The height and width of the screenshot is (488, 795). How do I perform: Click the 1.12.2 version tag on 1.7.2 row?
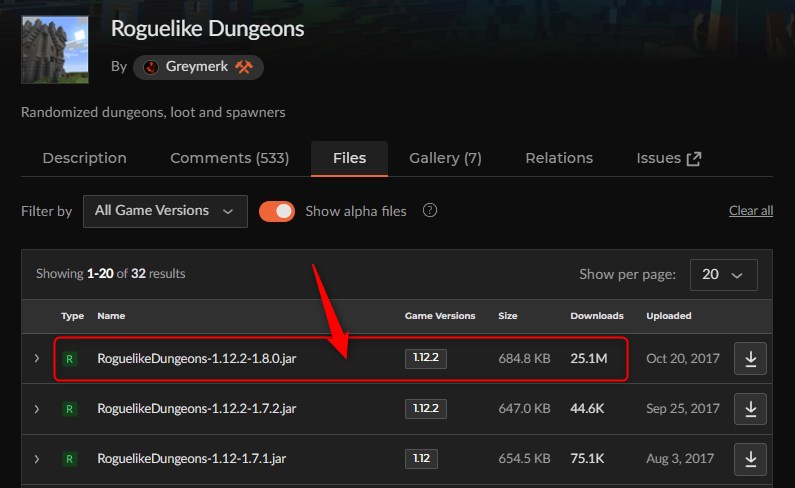click(426, 408)
